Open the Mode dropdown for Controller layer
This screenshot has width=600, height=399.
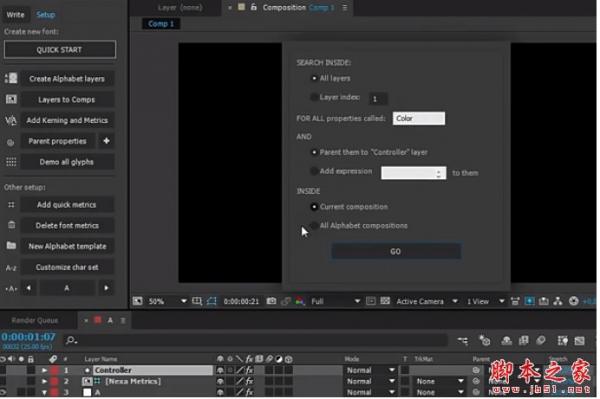(x=370, y=370)
